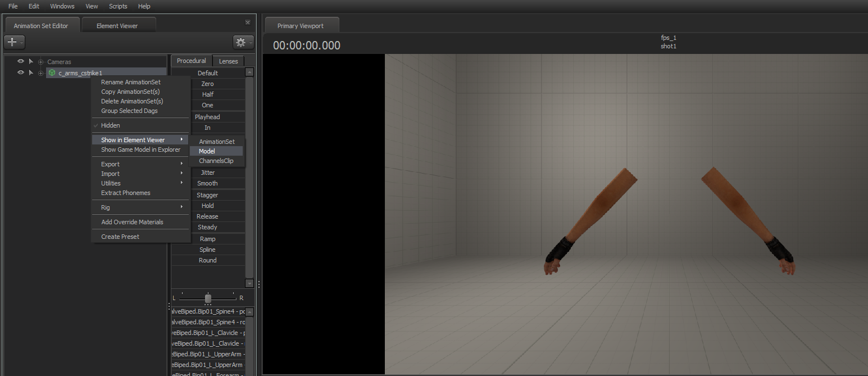
Task: Apply the Zero preset
Action: (x=208, y=84)
